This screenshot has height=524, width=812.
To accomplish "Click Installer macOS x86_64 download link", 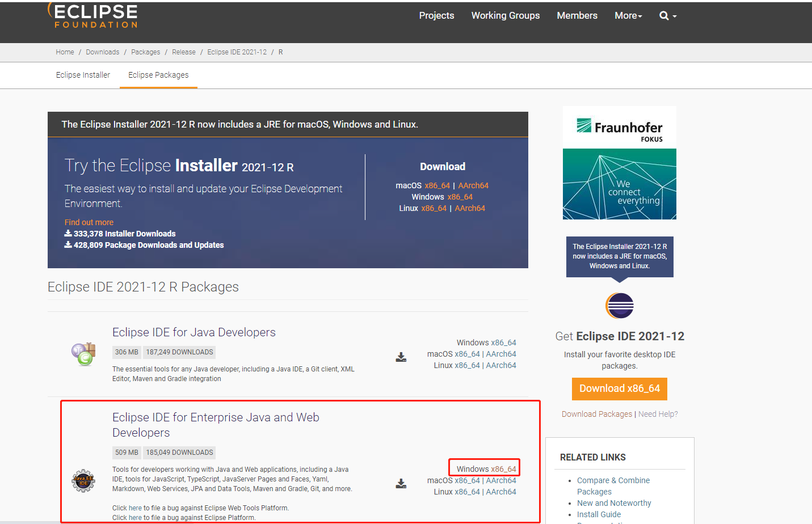I will coord(437,185).
